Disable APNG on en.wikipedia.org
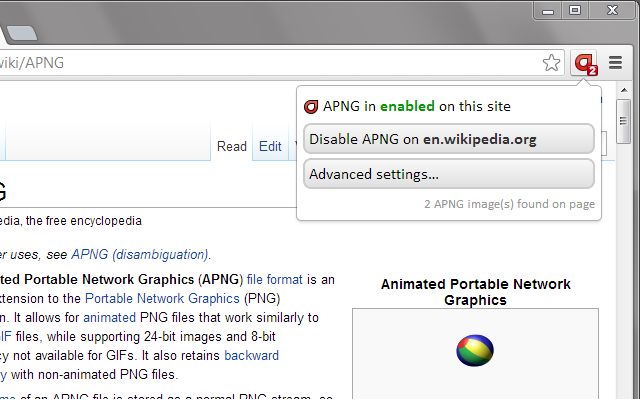Screen dimensions: 640x400 (x=449, y=139)
